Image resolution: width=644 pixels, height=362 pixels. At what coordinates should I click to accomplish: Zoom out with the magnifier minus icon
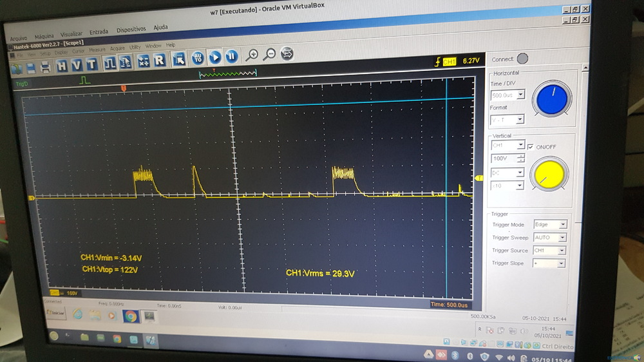pos(269,54)
